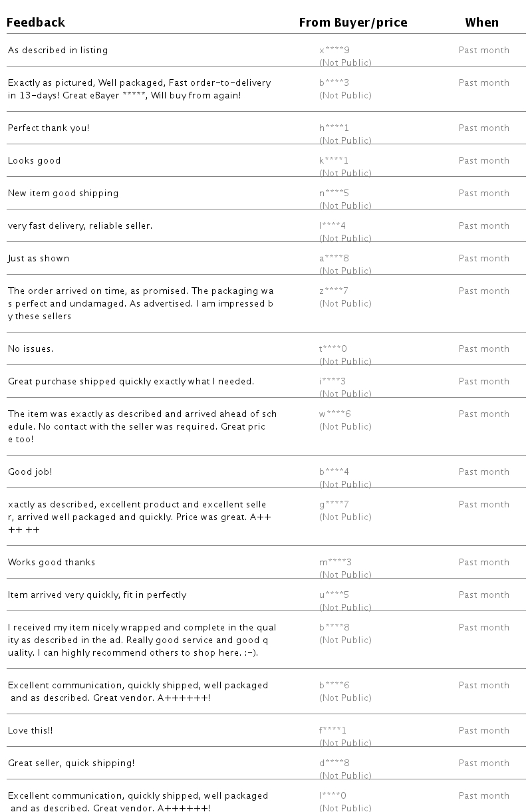Select 'New item good shipping' comment
This screenshot has height=812, width=532.
[63, 194]
